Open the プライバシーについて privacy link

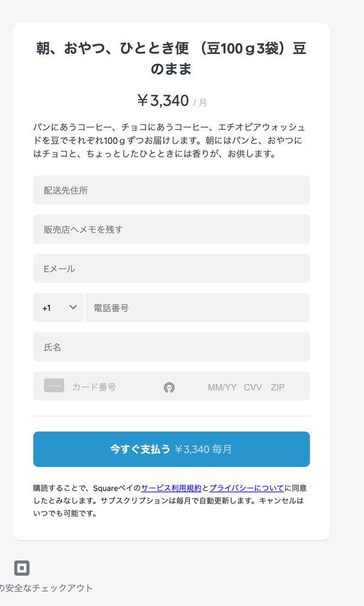(246, 488)
